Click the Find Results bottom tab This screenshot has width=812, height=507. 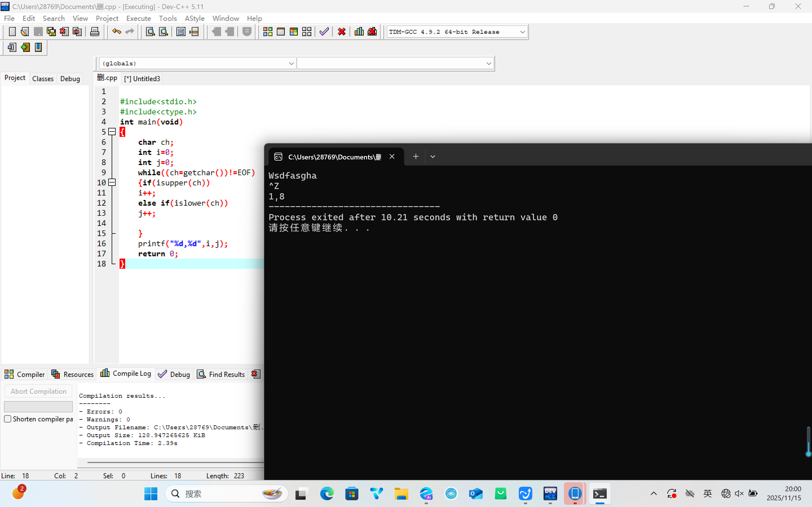point(221,374)
